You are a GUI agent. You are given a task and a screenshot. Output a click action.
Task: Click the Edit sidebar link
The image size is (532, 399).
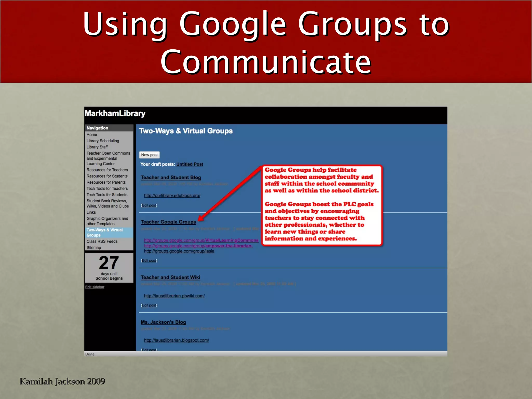click(x=95, y=287)
